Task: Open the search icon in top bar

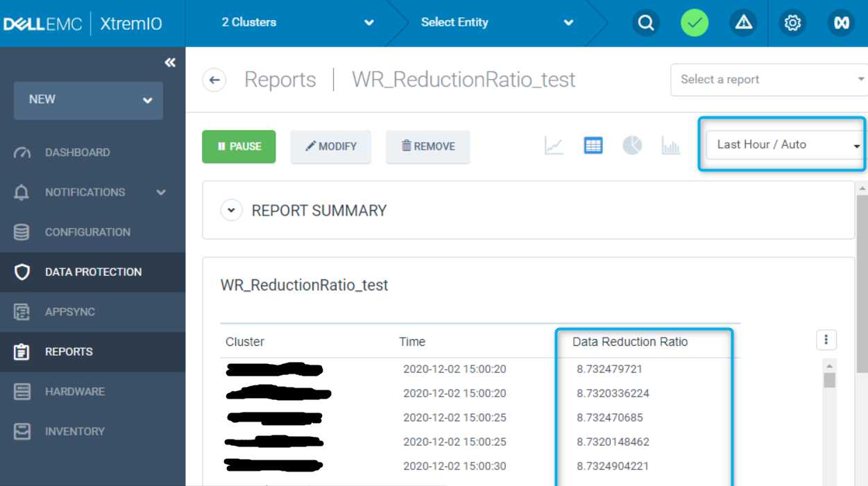Action: point(645,23)
